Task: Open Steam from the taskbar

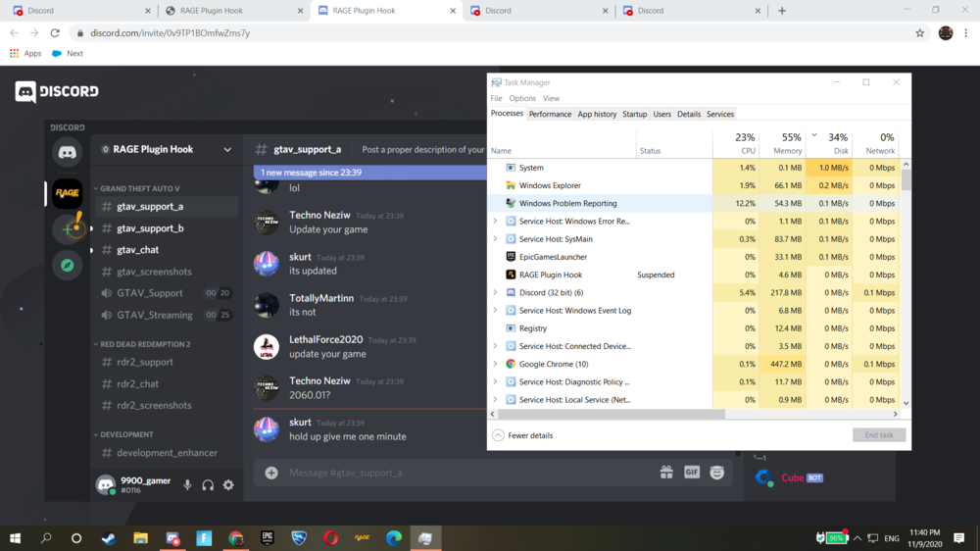Action: 109,538
